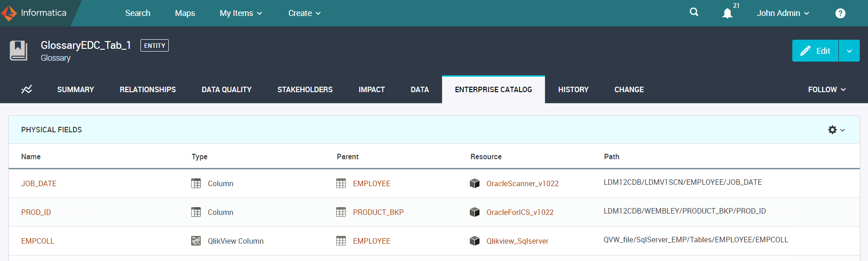The height and width of the screenshot is (261, 868).
Task: Expand Create menu
Action: coord(304,13)
